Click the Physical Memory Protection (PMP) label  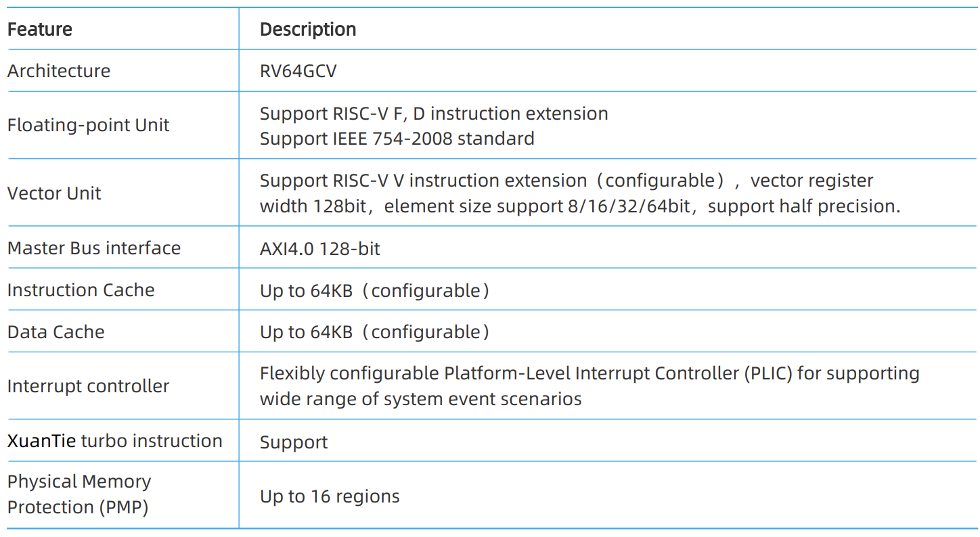pos(79,494)
